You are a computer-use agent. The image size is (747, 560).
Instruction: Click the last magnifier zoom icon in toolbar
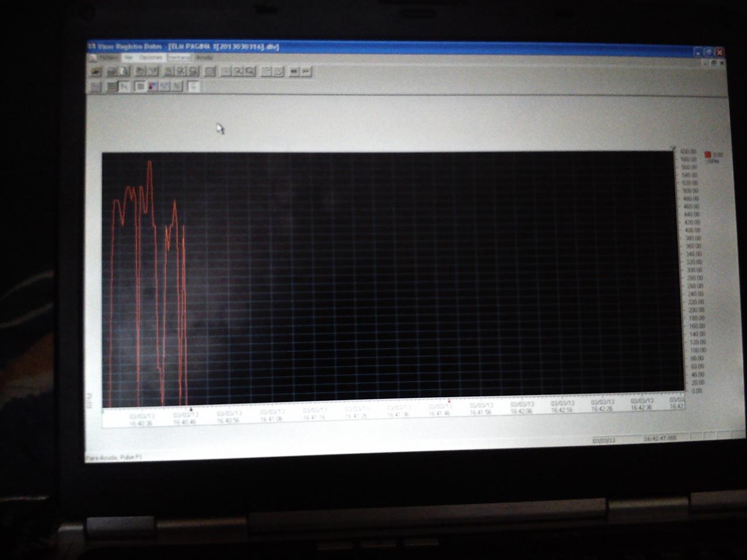pos(250,71)
